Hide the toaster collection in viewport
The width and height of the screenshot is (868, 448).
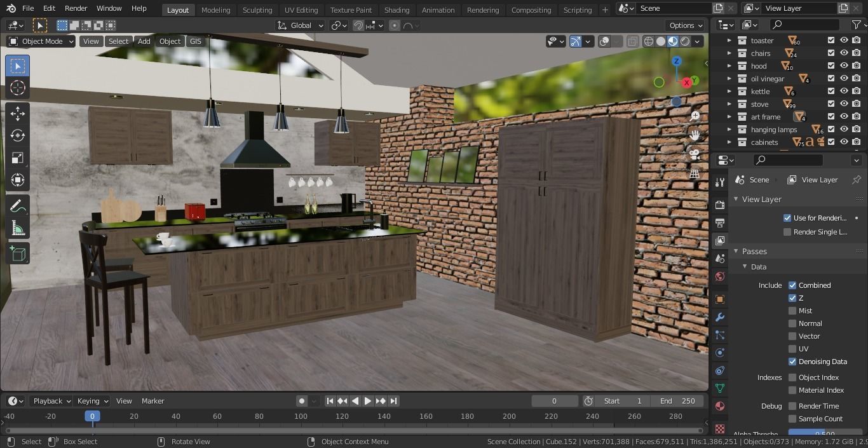tap(844, 40)
